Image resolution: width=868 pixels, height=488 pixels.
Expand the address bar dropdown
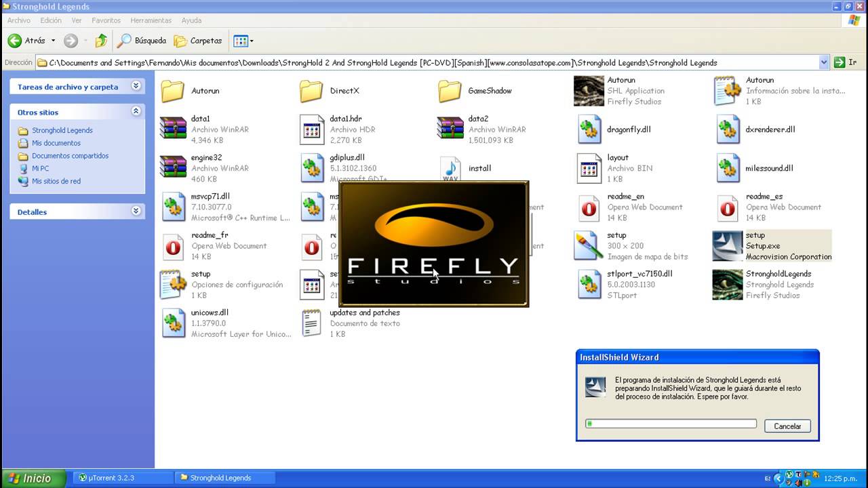point(824,62)
